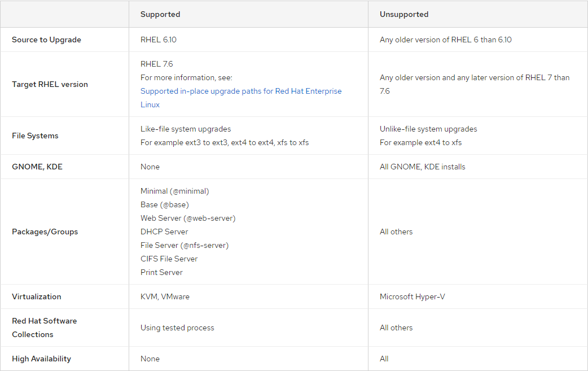Click the "DHCP Server" entry
The image size is (588, 371).
(164, 232)
